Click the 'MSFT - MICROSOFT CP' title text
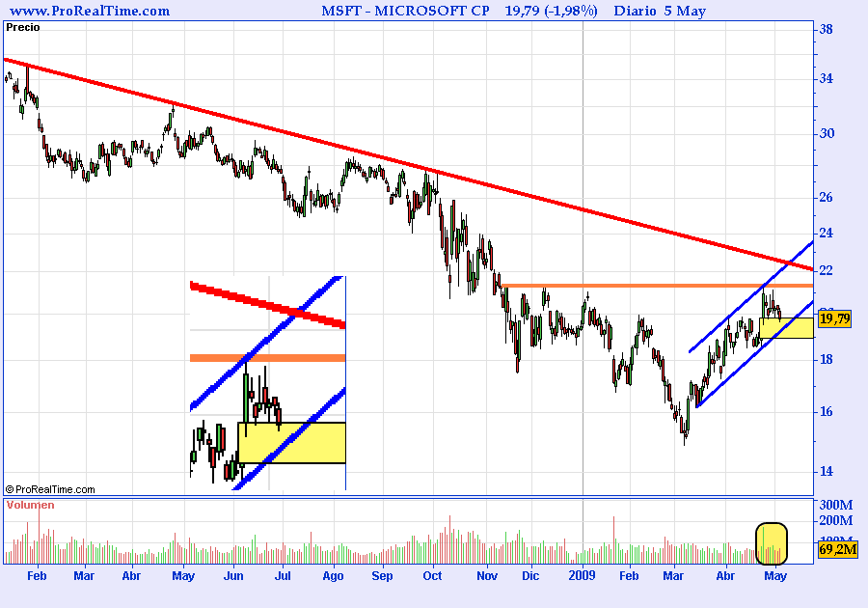868x608 pixels. (405, 11)
